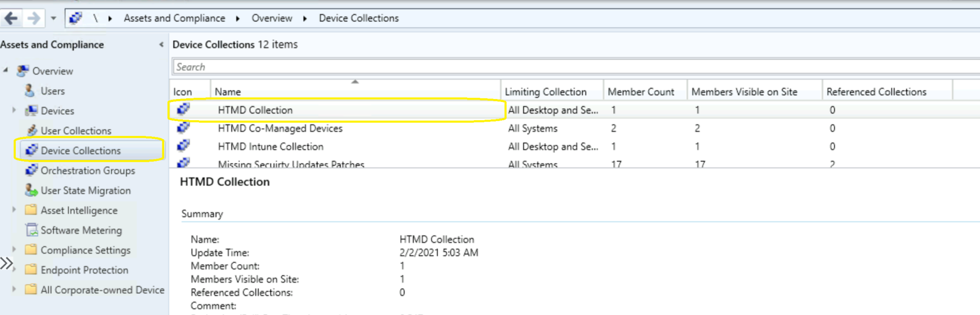Click Device Collections in the breadcrumb
This screenshot has width=980, height=315.
(359, 18)
